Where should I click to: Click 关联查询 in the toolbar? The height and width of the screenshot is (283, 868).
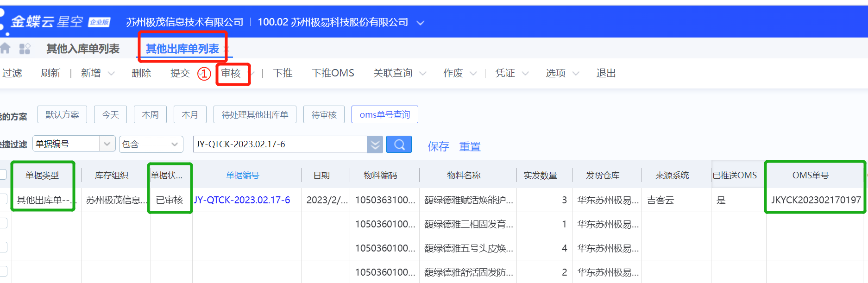[x=393, y=73]
